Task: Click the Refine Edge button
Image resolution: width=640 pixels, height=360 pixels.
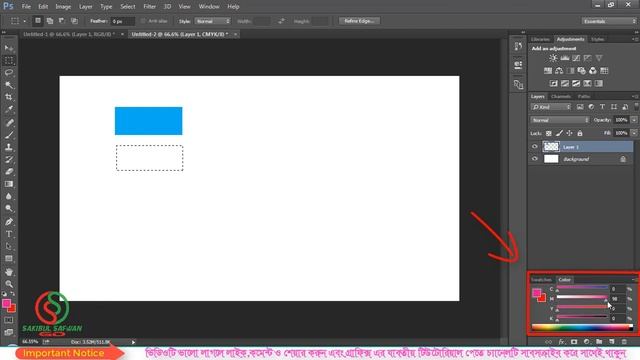Action: click(359, 21)
